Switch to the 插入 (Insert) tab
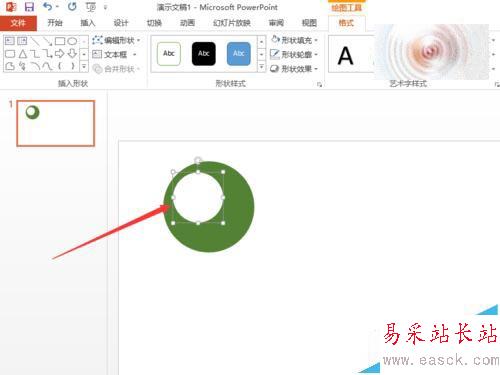The width and height of the screenshot is (500, 375). (88, 23)
